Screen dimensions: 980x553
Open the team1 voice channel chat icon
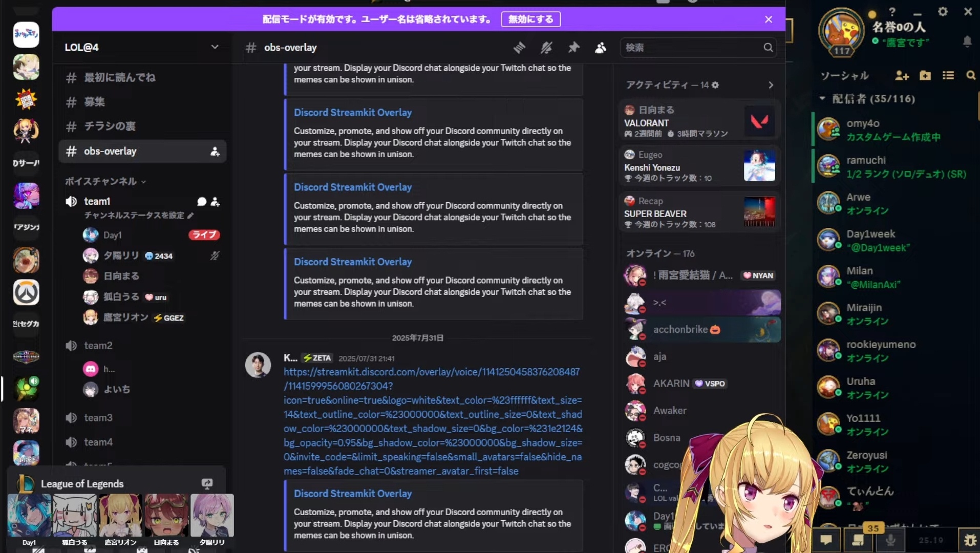click(202, 202)
